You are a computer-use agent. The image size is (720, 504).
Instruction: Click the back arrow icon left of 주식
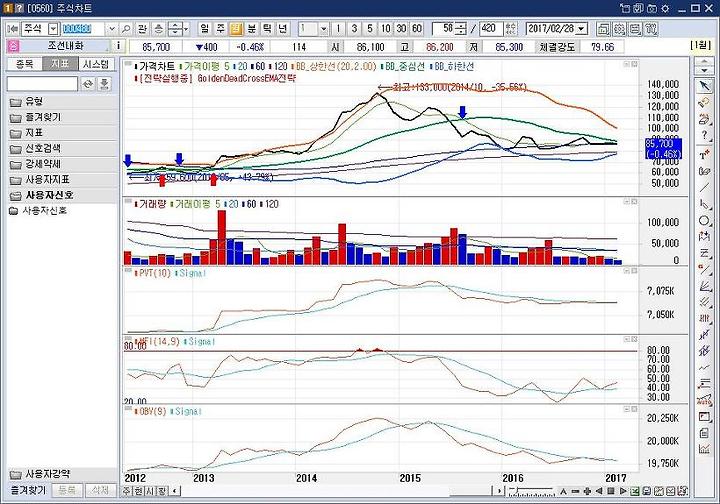(x=13, y=29)
